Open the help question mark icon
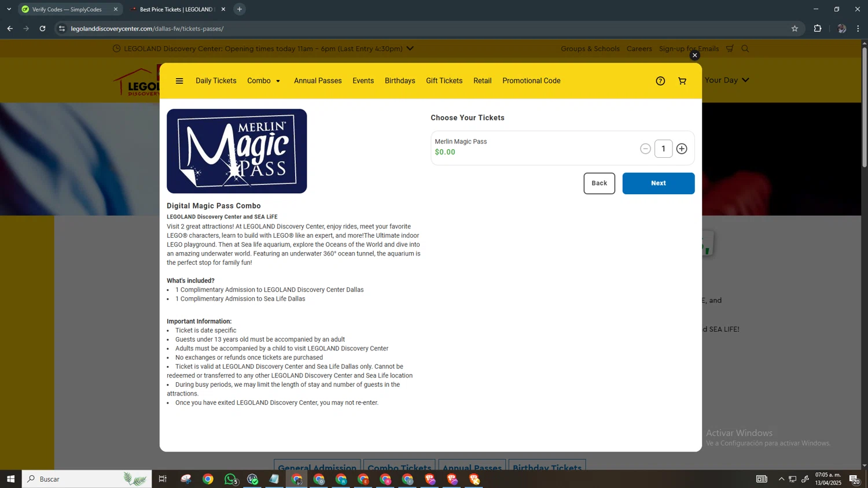 pyautogui.click(x=660, y=81)
